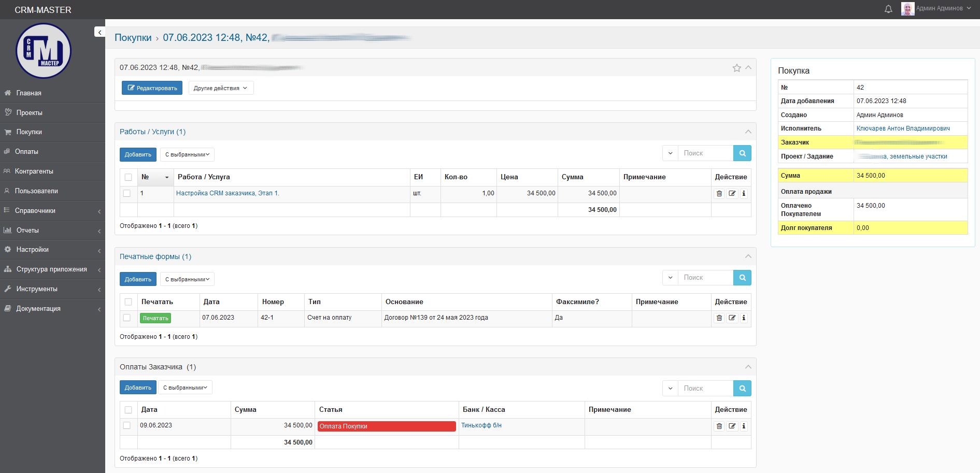Collapse the left sidebar with arrow icon
The image size is (980, 473).
coord(100,32)
